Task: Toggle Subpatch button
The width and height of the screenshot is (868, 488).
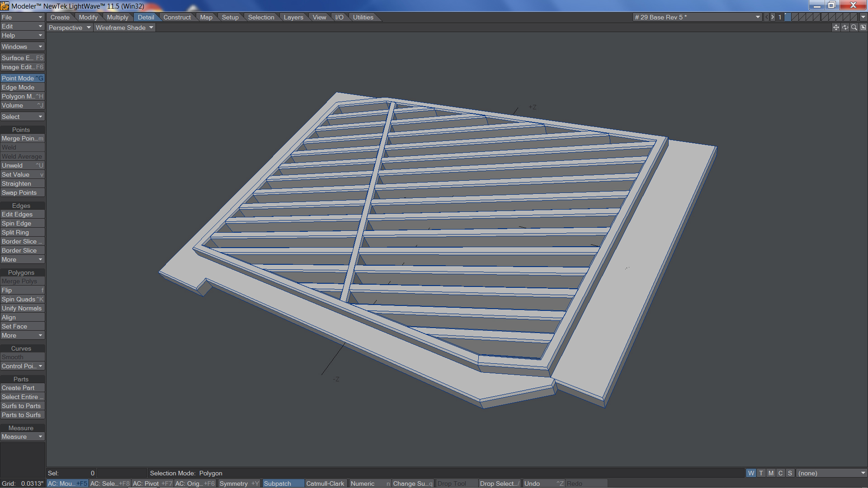Action: pos(283,483)
